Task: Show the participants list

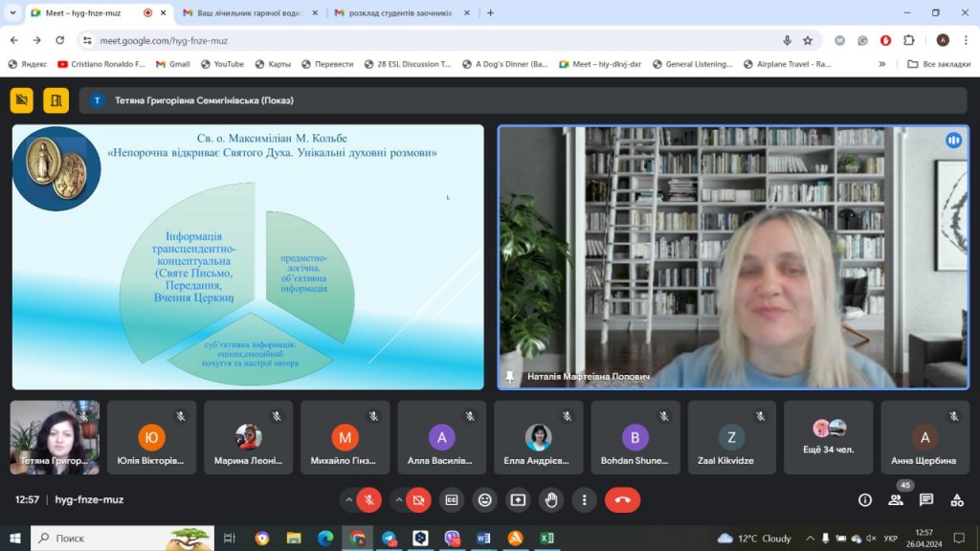Action: pyautogui.click(x=896, y=499)
